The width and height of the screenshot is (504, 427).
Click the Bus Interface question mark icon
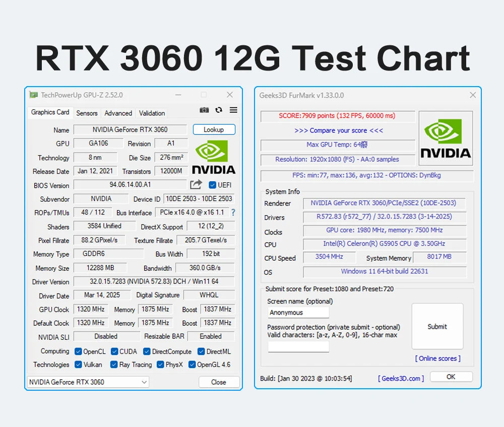click(x=233, y=212)
